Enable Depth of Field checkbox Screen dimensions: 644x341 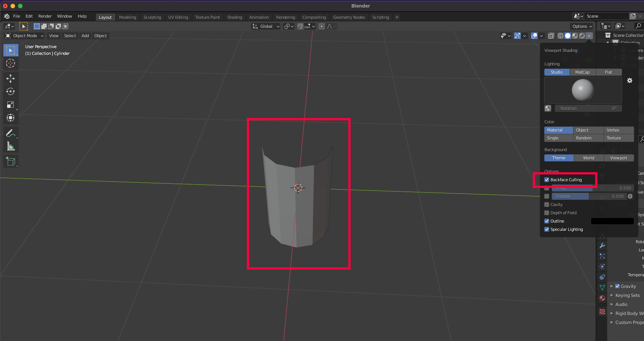click(x=547, y=213)
